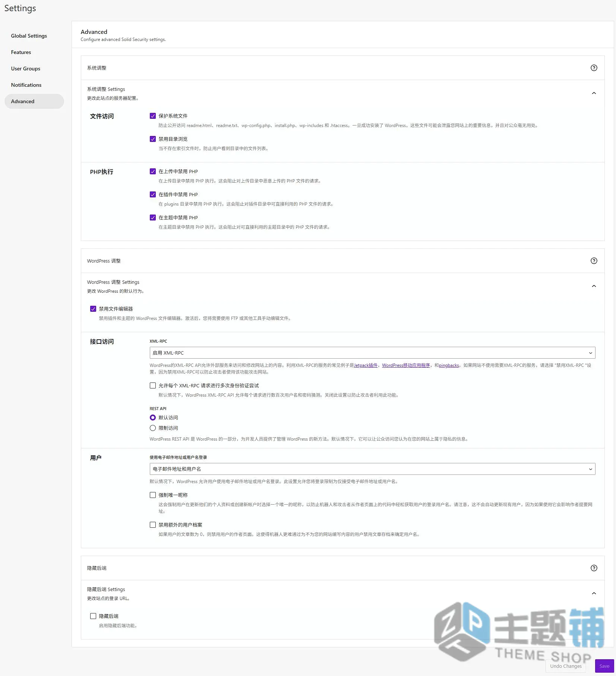Collapse WordPress 调整 Settings panel
This screenshot has height=676, width=616.
coord(594,286)
